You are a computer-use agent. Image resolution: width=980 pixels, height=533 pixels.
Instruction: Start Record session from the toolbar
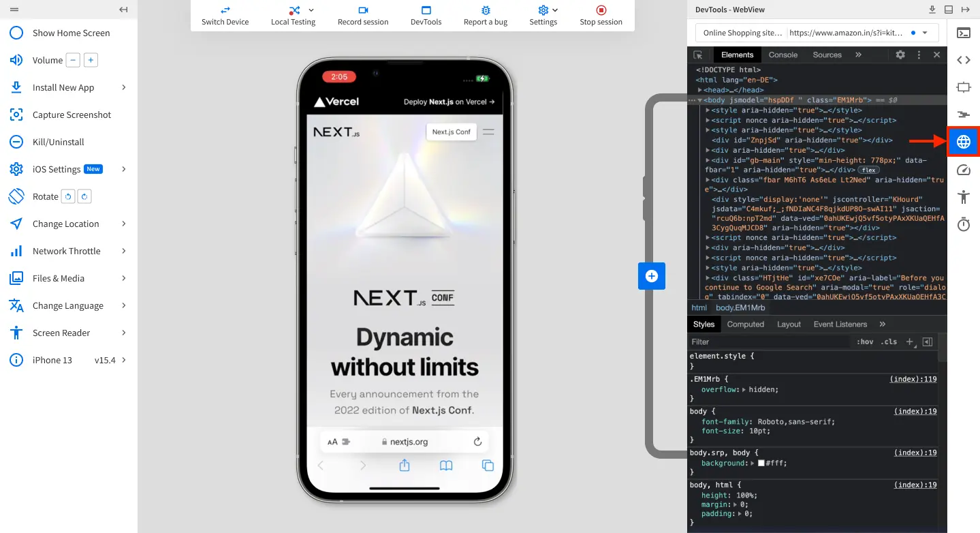point(363,15)
